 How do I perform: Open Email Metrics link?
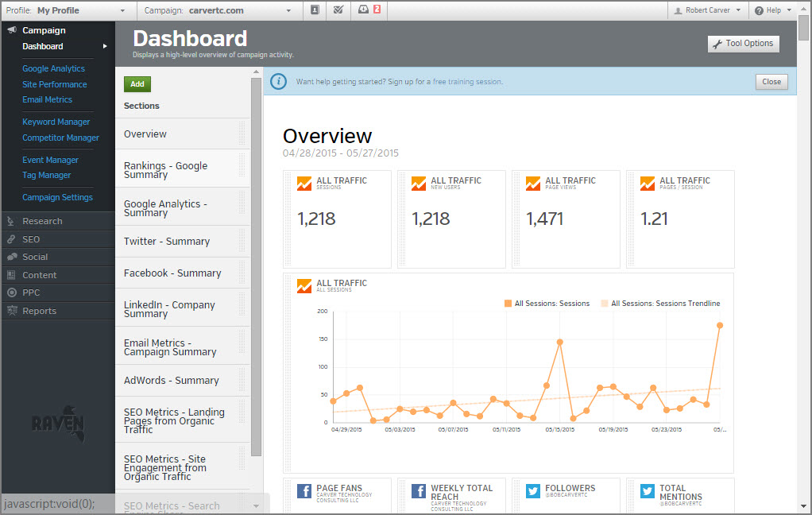pos(47,99)
